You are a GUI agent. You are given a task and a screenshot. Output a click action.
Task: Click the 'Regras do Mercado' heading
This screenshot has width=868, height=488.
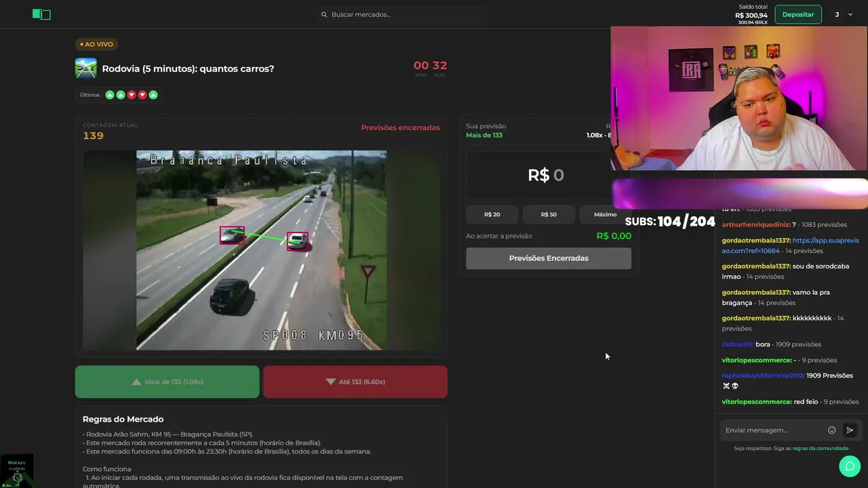click(123, 419)
